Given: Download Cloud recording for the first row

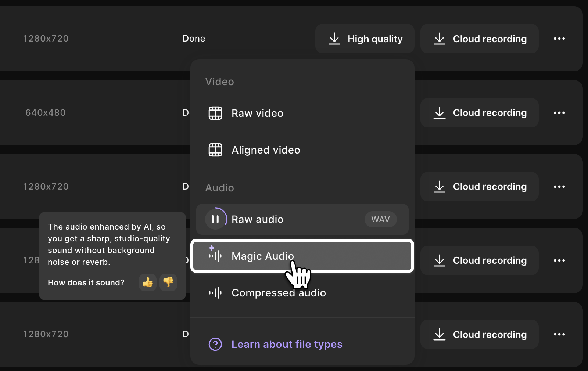Looking at the screenshot, I should point(480,39).
